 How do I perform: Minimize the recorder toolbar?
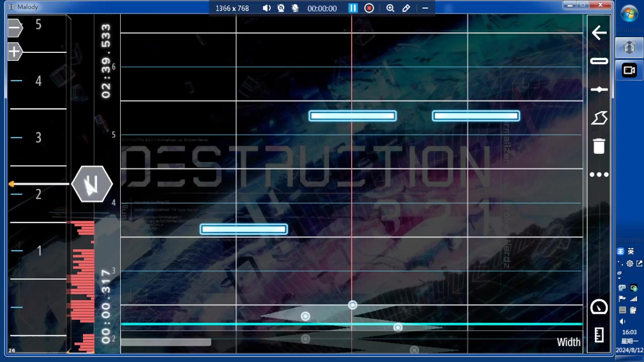click(x=425, y=8)
